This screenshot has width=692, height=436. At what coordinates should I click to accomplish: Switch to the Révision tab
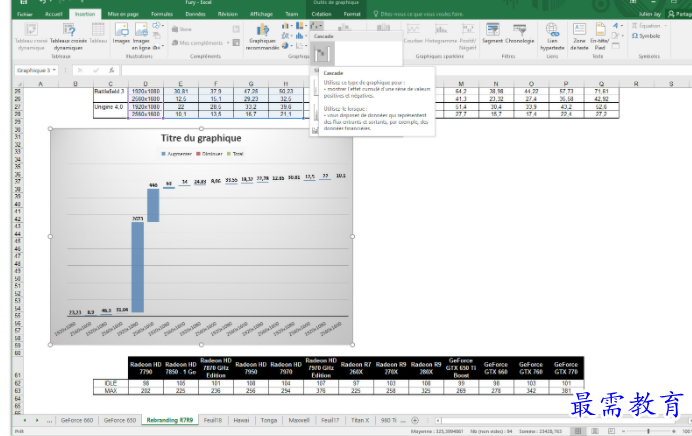(x=228, y=14)
